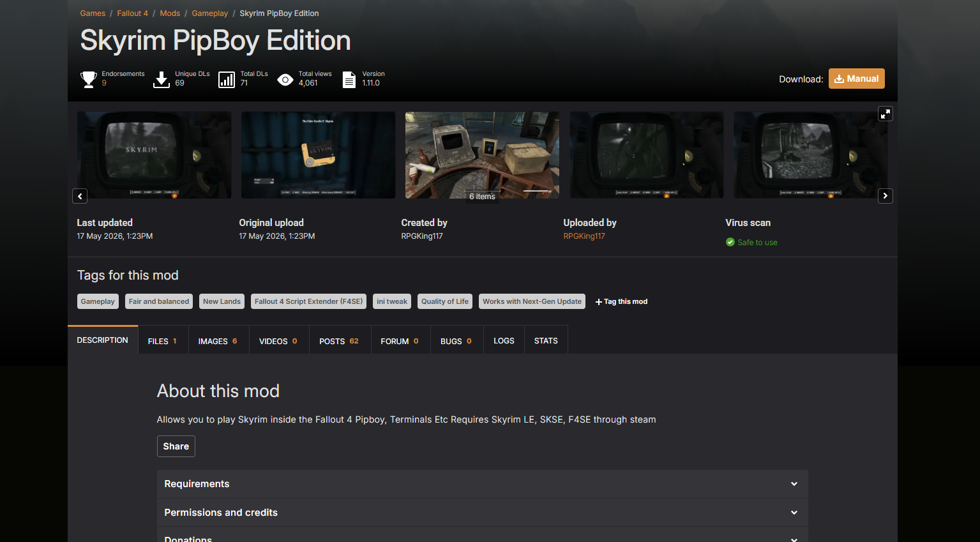Click the Total DLs bar chart icon
Screen dimensions: 980x542
pos(227,80)
